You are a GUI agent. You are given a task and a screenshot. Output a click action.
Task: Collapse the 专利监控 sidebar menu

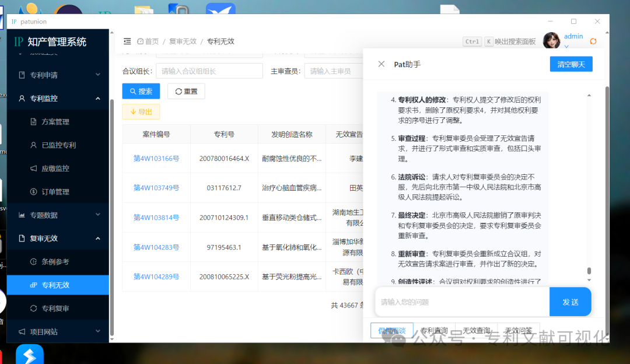58,99
